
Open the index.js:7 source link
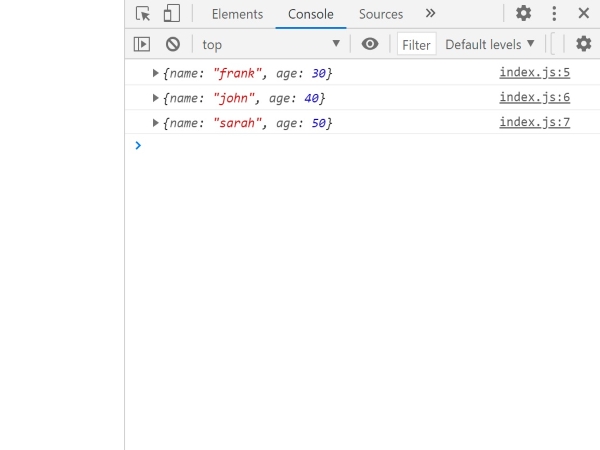point(534,122)
